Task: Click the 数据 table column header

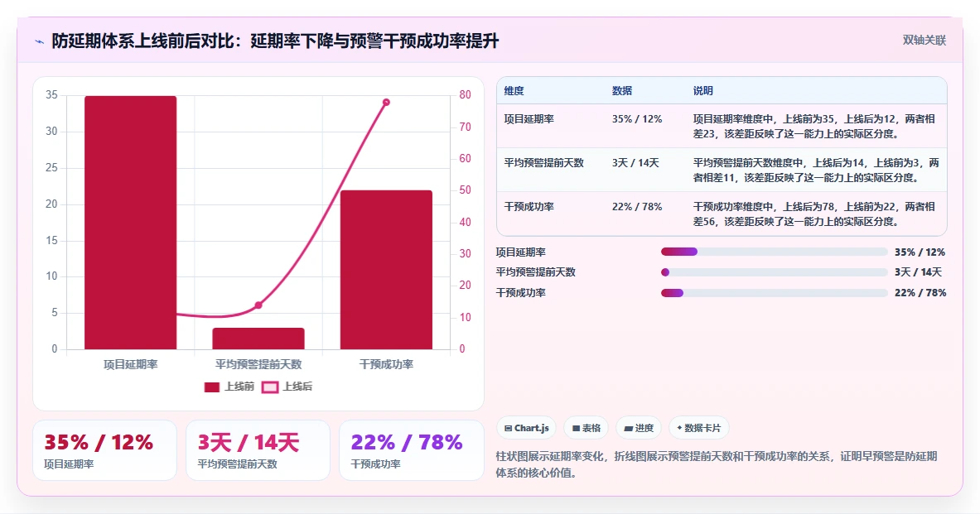Action: [x=622, y=90]
